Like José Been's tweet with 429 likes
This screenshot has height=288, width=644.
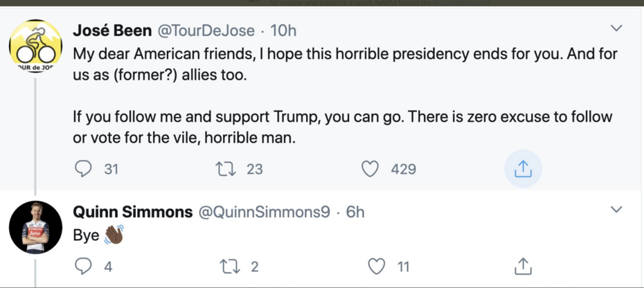pyautogui.click(x=371, y=168)
